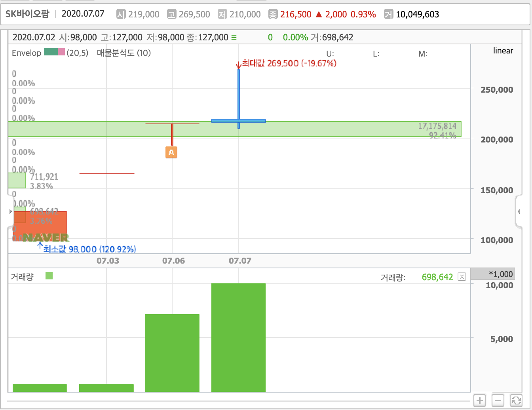The width and height of the screenshot is (532, 410).
Task: Click the tallest green volume bar
Action: [239, 338]
